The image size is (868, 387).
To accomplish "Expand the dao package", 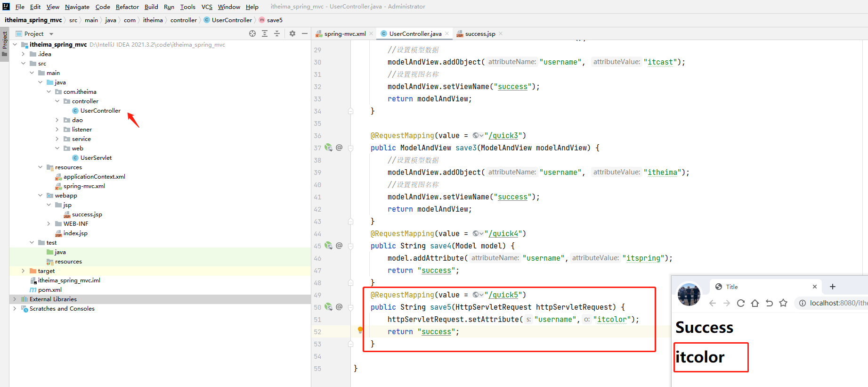I will 57,120.
